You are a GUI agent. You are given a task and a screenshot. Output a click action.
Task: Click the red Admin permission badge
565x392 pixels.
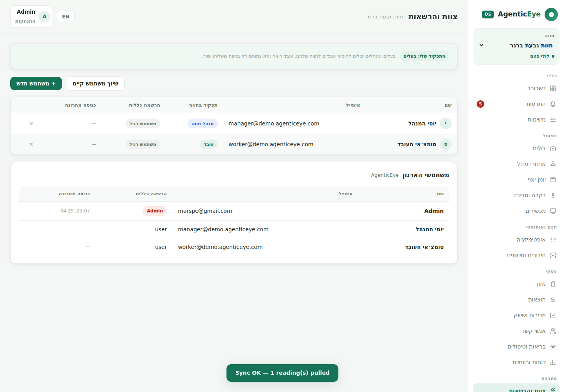click(155, 211)
